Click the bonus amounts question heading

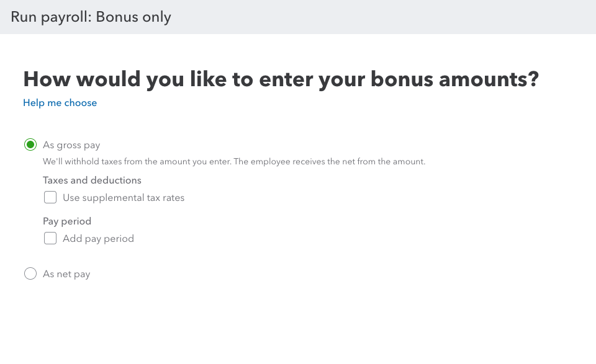coord(281,79)
